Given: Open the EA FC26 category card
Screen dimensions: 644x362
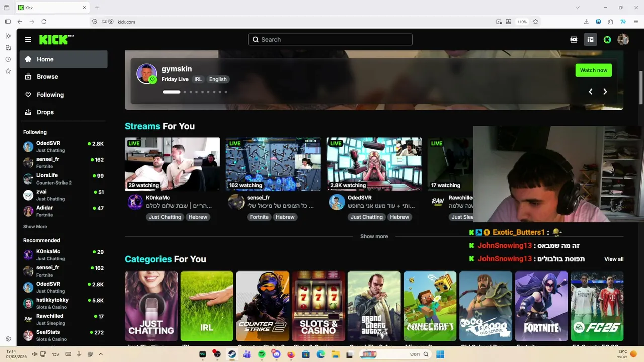Looking at the screenshot, I should coord(597,306).
